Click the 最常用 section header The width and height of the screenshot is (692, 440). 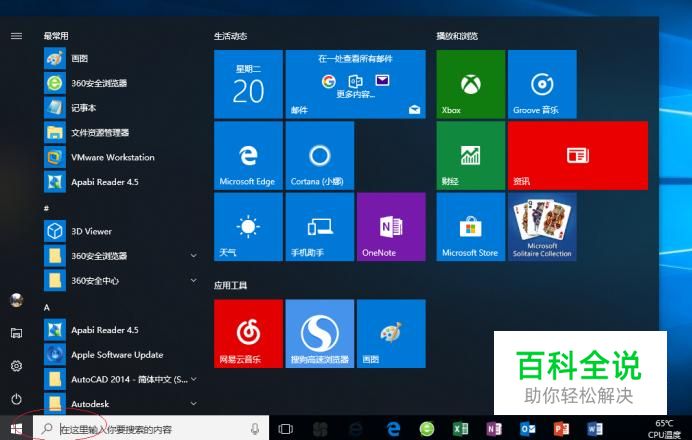56,36
